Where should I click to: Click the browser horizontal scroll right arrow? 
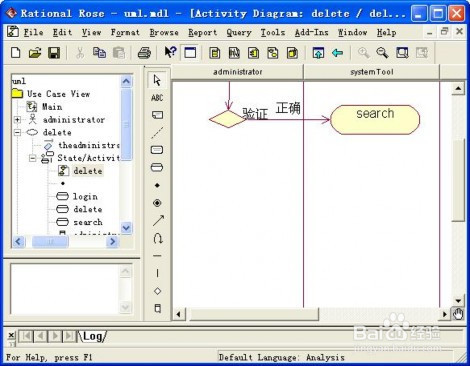pos(113,241)
